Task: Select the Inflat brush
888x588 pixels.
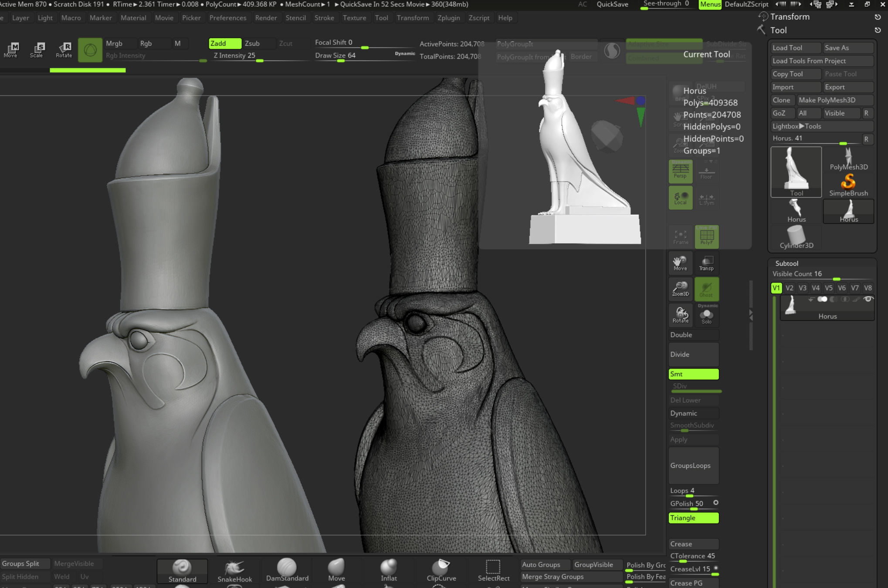Action: point(389,571)
